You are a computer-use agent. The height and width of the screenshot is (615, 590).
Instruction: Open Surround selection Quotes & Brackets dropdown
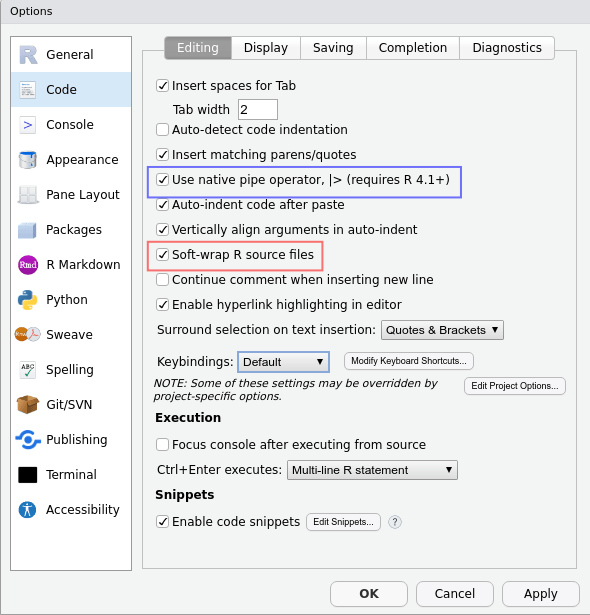click(442, 330)
